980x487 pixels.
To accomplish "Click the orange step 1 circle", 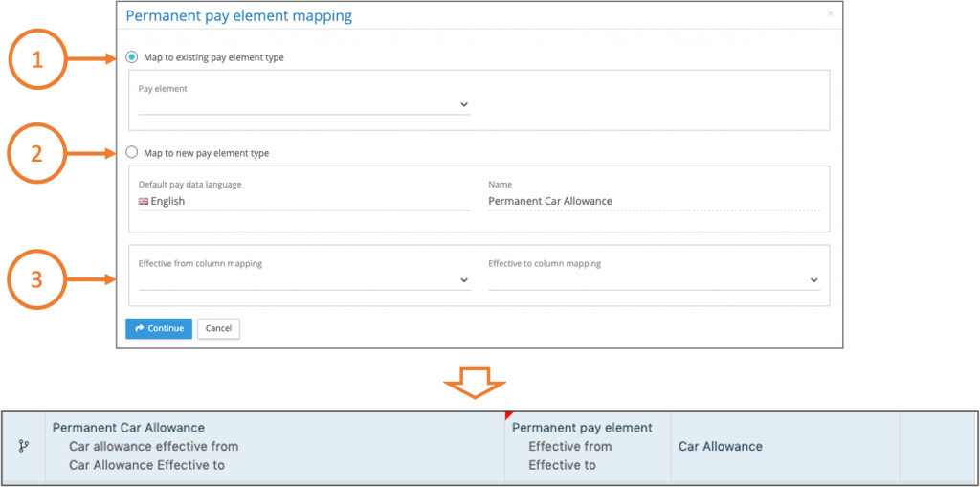I will pyautogui.click(x=37, y=59).
